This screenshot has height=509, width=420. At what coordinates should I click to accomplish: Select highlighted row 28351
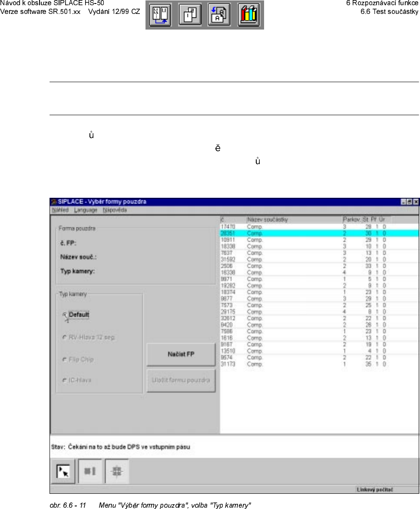click(x=319, y=233)
